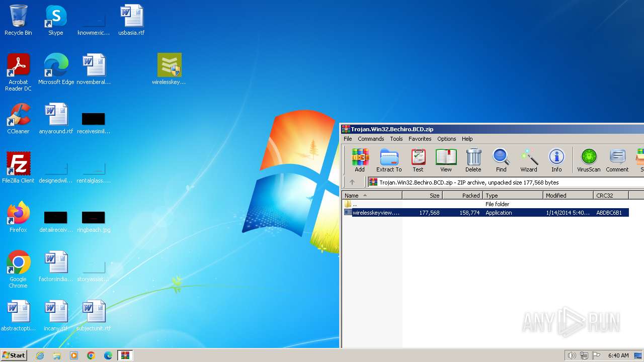Image resolution: width=644 pixels, height=362 pixels.
Task: Open the File menu
Action: [x=348, y=139]
